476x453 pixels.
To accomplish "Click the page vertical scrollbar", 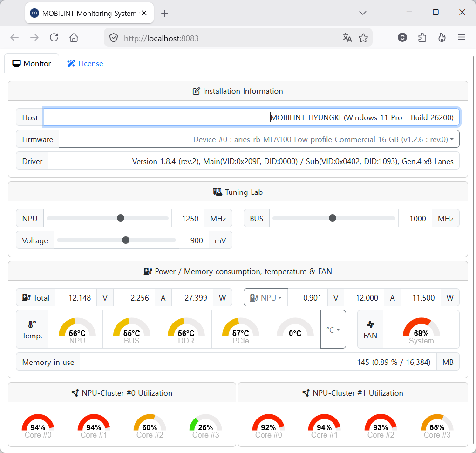I will click(474, 250).
